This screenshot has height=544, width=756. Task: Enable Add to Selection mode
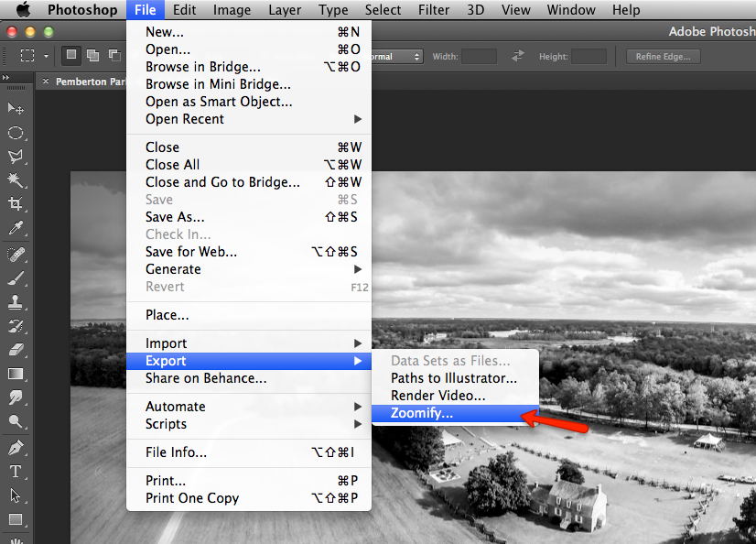click(x=92, y=56)
